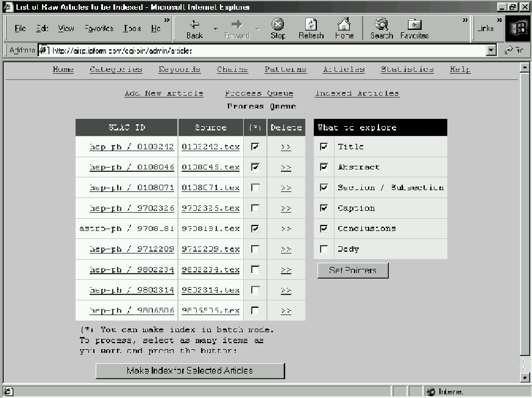Open the Indexed Articles link
The height and width of the screenshot is (398, 532).
[357, 93]
